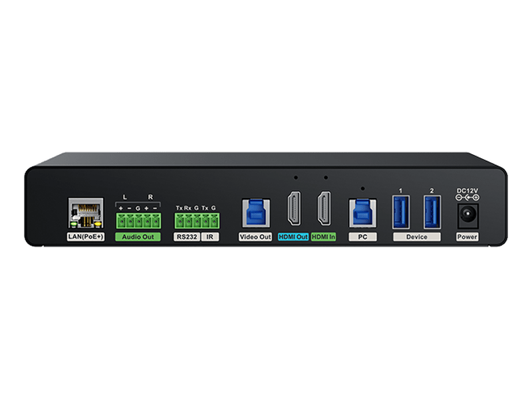Click the LED dot above PC port

tap(362, 188)
